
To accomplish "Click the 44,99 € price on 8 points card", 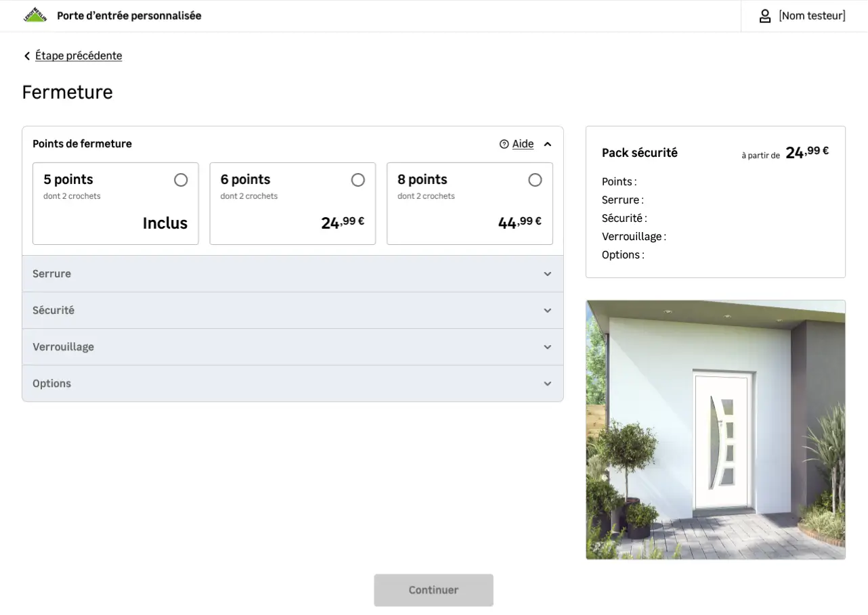I will (x=520, y=222).
